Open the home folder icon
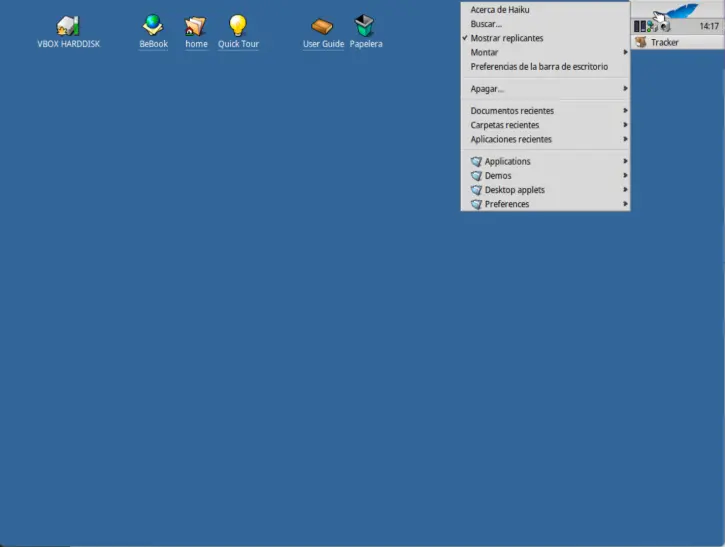The image size is (725, 547). pyautogui.click(x=195, y=26)
